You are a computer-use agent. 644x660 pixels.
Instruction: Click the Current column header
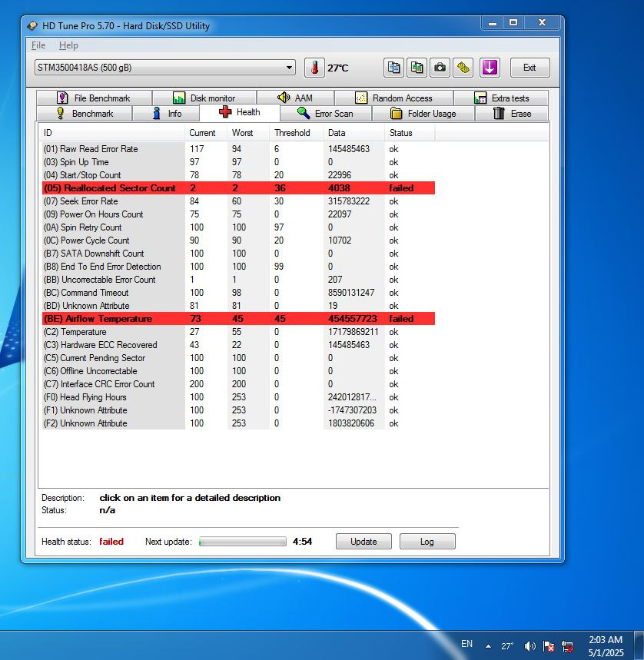(x=206, y=133)
